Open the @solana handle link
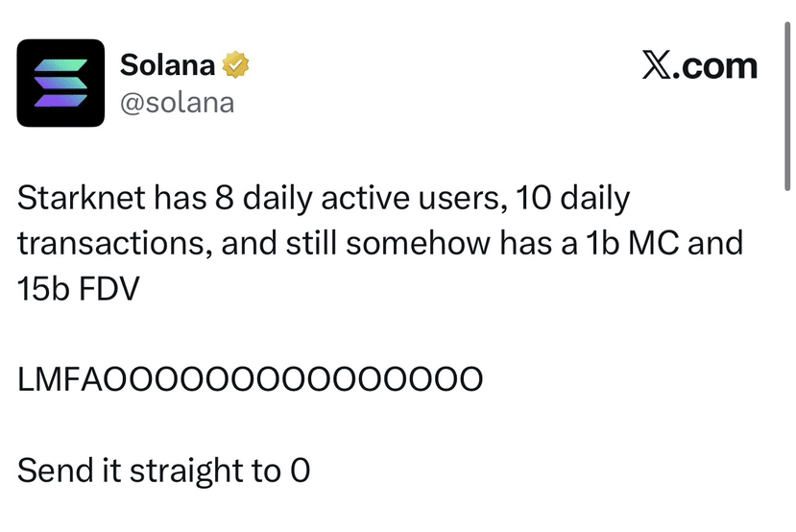 177,102
